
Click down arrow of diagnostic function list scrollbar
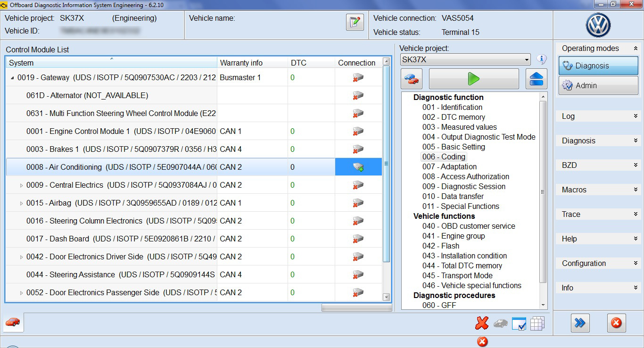(x=543, y=306)
